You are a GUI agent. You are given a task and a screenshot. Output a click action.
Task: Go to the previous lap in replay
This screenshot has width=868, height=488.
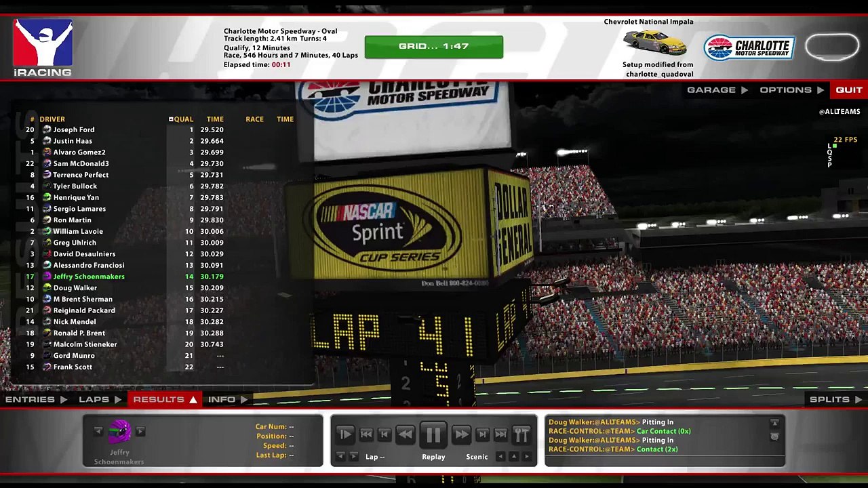click(x=340, y=456)
